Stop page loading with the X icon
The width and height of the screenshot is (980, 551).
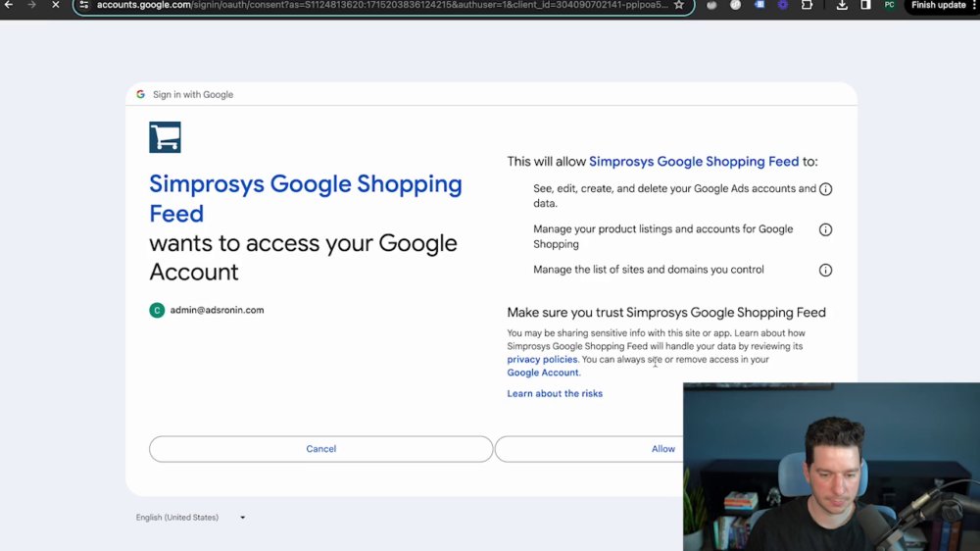(x=55, y=4)
